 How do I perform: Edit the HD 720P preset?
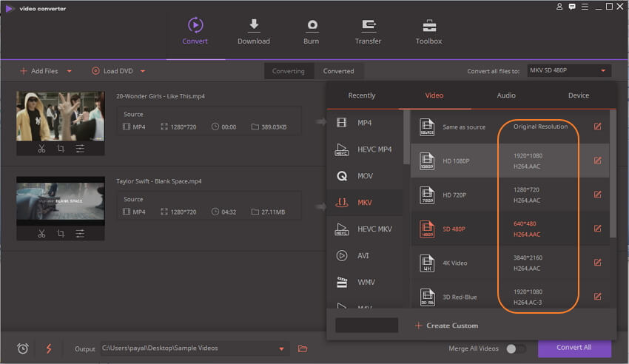(x=597, y=195)
